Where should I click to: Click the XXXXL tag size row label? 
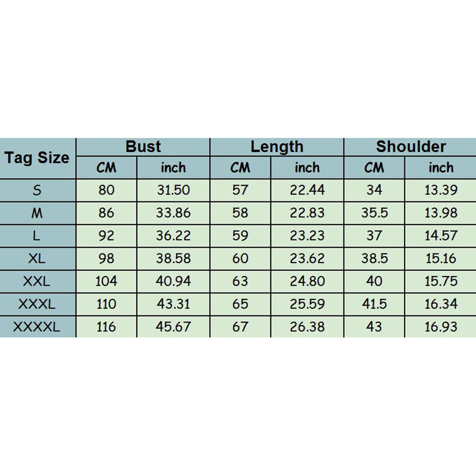(37, 327)
